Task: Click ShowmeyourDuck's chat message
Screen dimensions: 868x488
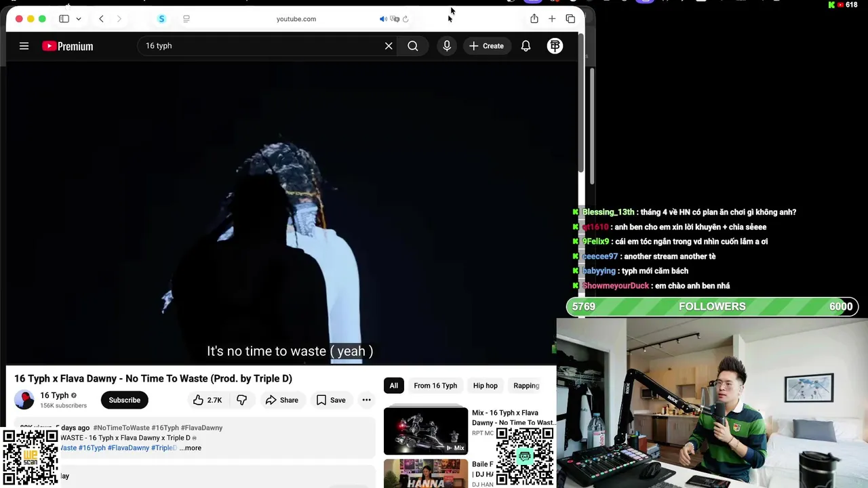Action: pyautogui.click(x=656, y=286)
